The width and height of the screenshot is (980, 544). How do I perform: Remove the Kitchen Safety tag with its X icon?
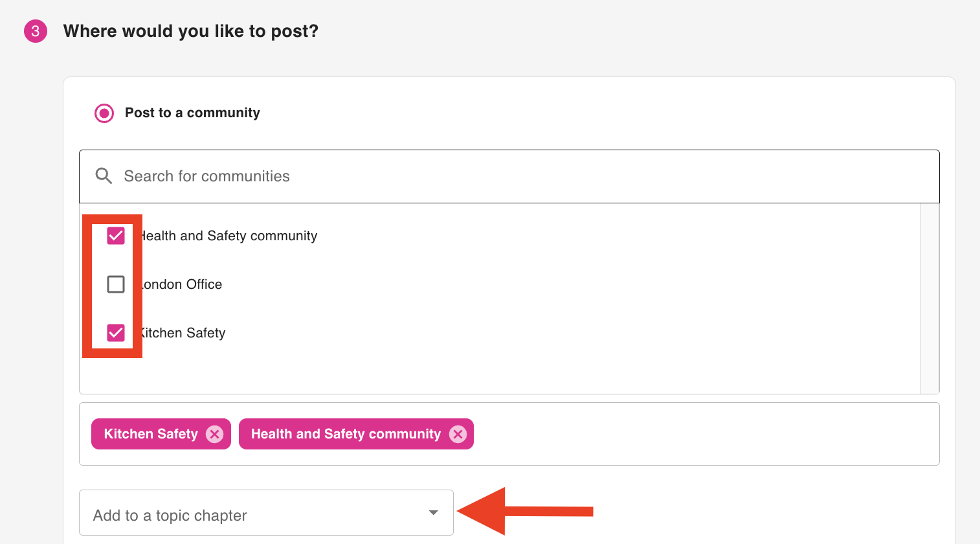[x=214, y=434]
